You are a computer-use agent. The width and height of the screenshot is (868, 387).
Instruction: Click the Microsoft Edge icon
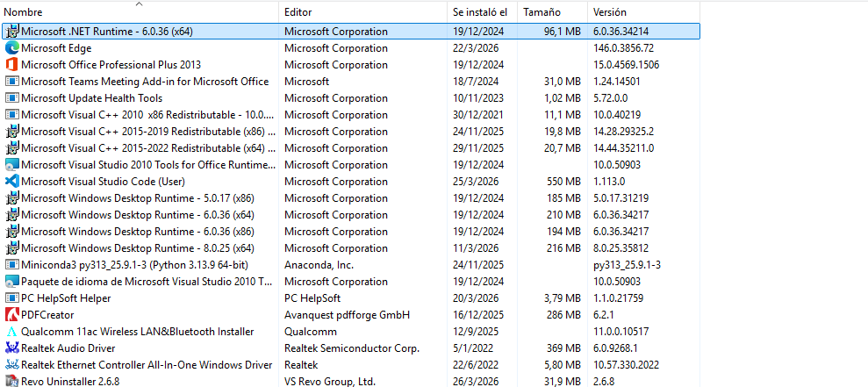(12, 48)
